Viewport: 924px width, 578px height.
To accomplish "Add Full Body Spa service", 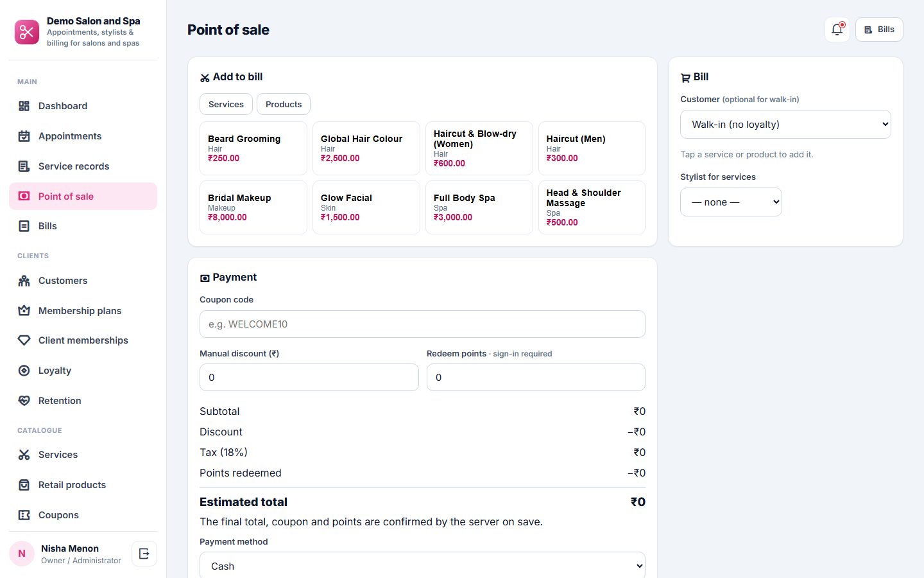I will (x=479, y=207).
